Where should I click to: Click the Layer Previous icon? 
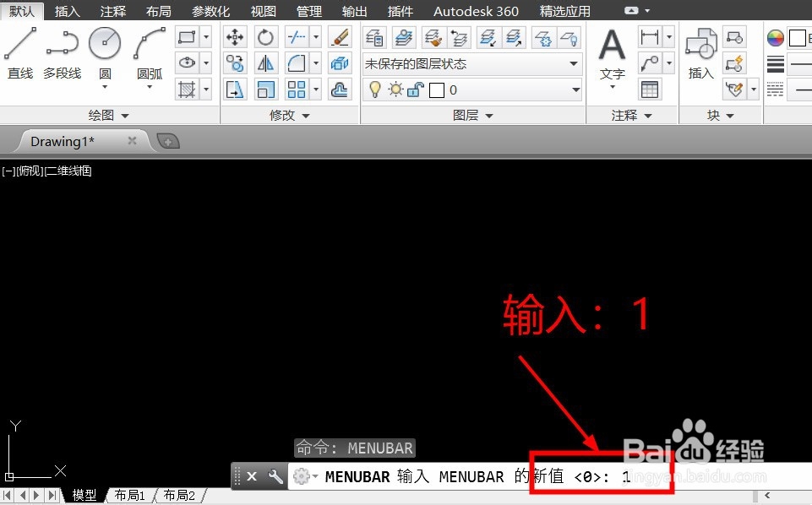pos(459,37)
